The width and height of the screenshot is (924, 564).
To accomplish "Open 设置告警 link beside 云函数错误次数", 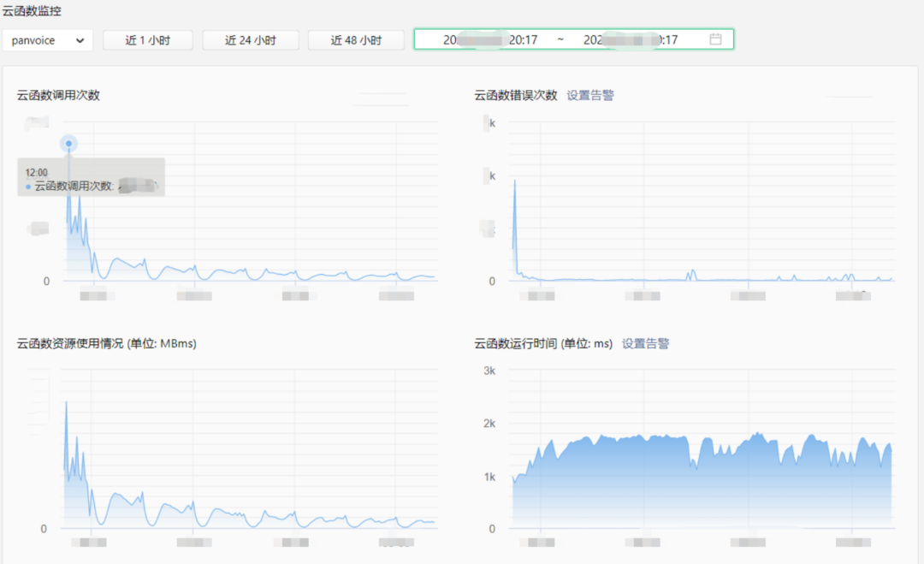I will (589, 96).
